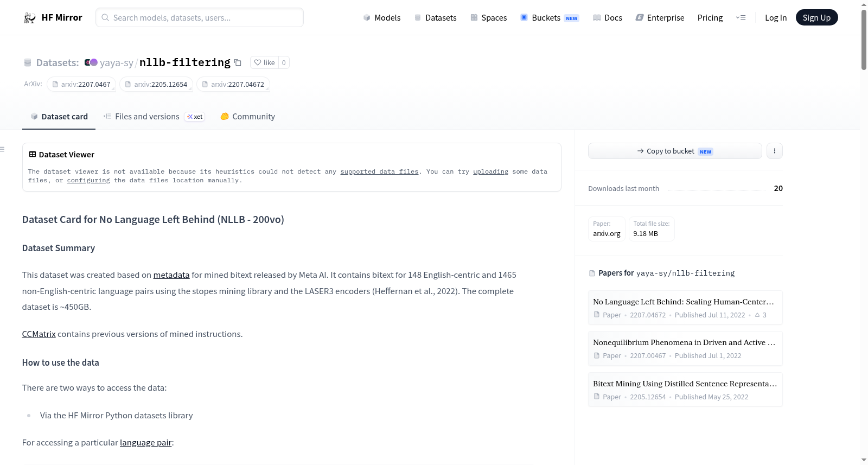This screenshot has height=465, width=868.
Task: Follow the supported data files link
Action: [379, 171]
